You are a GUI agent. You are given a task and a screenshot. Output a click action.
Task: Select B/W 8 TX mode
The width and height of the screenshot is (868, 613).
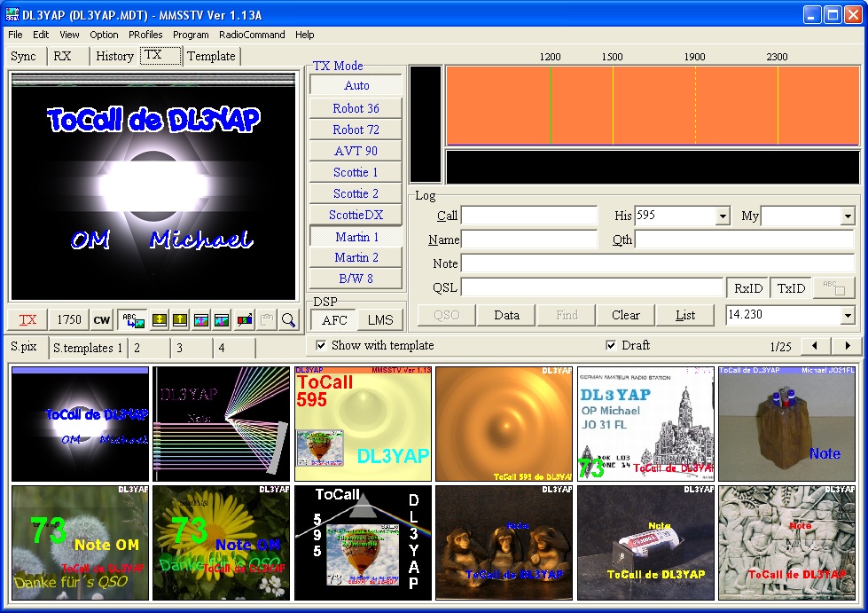[356, 279]
